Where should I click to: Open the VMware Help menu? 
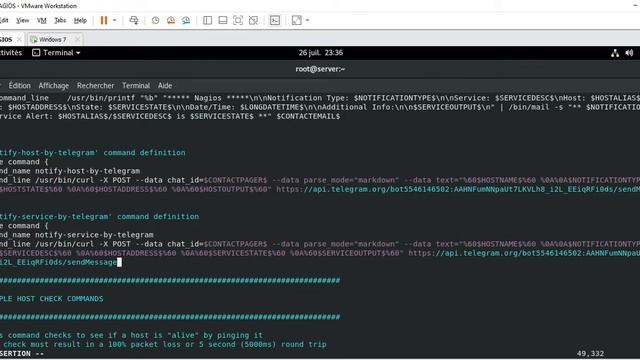[80, 20]
